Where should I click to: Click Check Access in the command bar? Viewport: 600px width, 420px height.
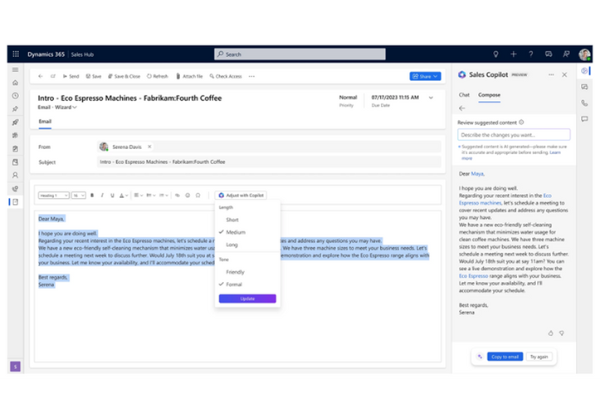point(225,76)
